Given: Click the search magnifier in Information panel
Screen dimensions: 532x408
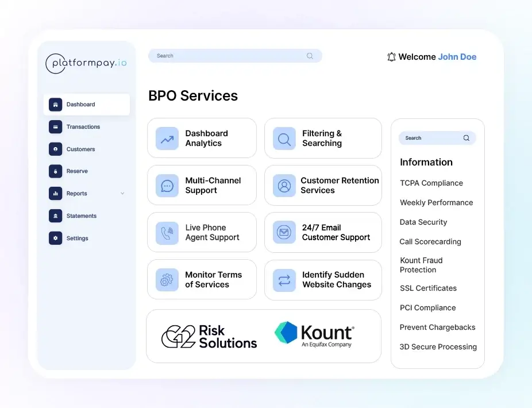Looking at the screenshot, I should [x=466, y=138].
